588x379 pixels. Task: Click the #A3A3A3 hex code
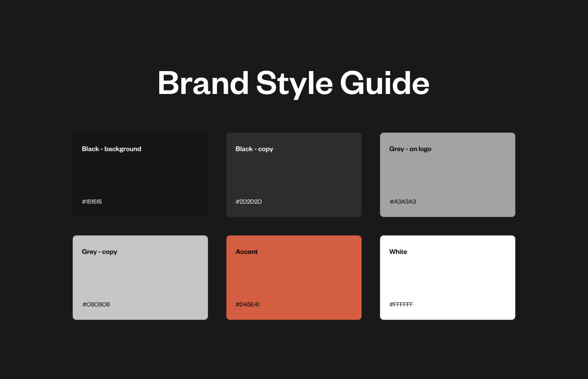point(403,201)
